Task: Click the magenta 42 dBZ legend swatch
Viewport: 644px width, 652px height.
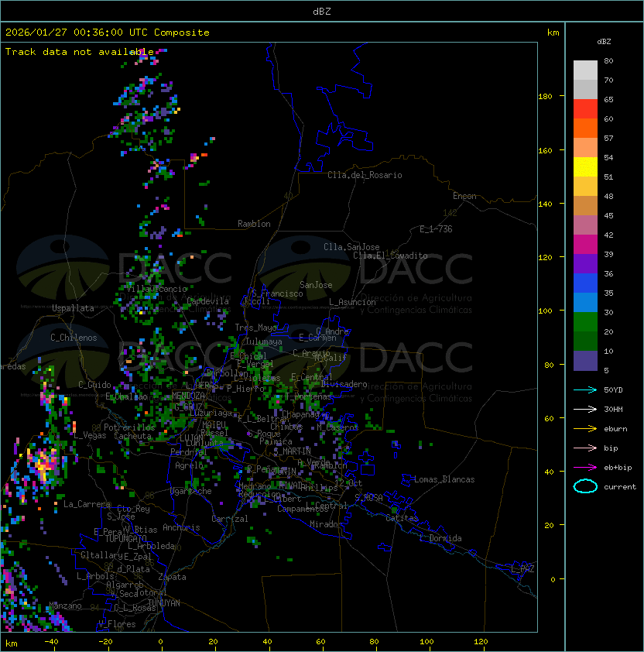Action: pos(585,245)
